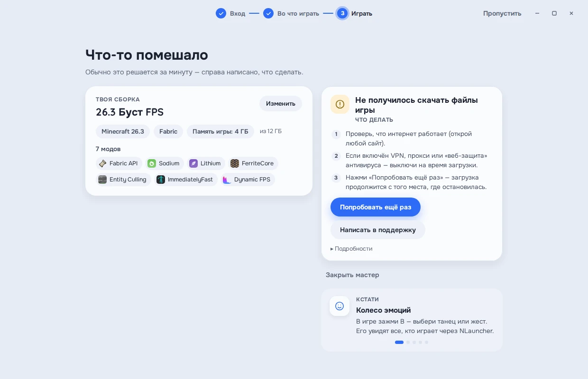Select the Играть step label
588x379 pixels.
pyautogui.click(x=362, y=14)
